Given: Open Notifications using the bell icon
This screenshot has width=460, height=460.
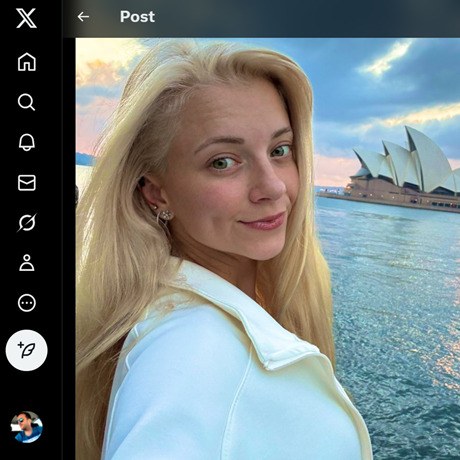Looking at the screenshot, I should pos(27,142).
